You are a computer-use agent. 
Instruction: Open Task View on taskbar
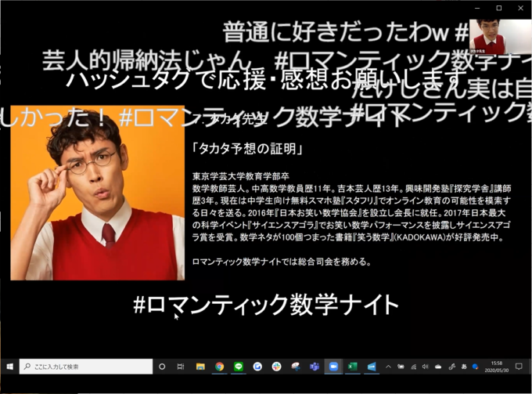(181, 367)
